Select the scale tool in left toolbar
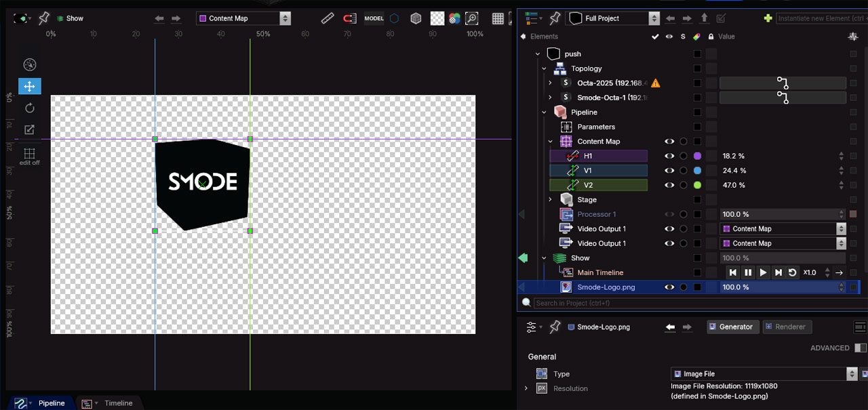Image resolution: width=868 pixels, height=410 pixels. (x=29, y=129)
